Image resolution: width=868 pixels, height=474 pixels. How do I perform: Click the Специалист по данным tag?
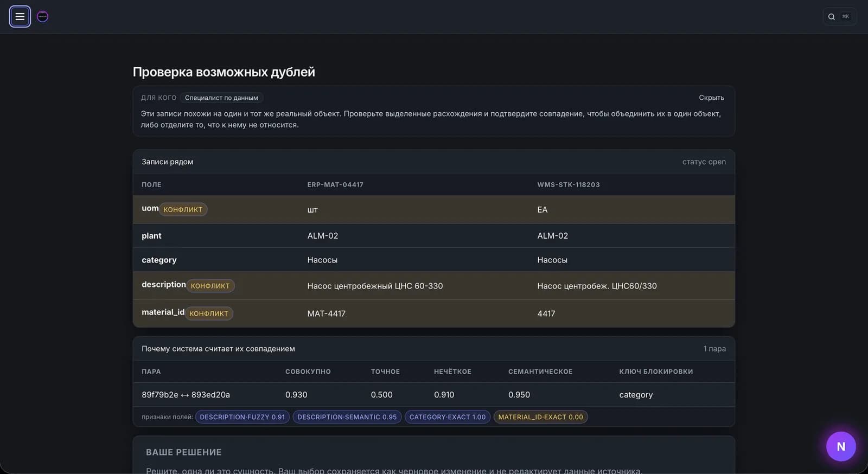(221, 98)
